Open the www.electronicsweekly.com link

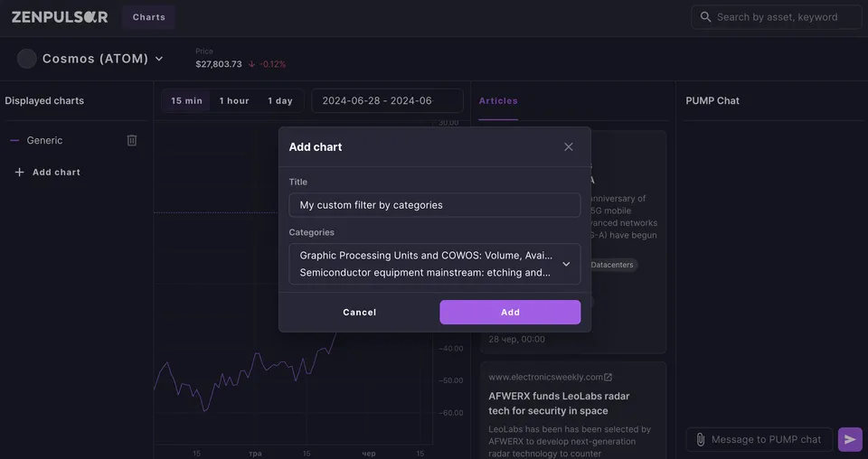pyautogui.click(x=545, y=377)
